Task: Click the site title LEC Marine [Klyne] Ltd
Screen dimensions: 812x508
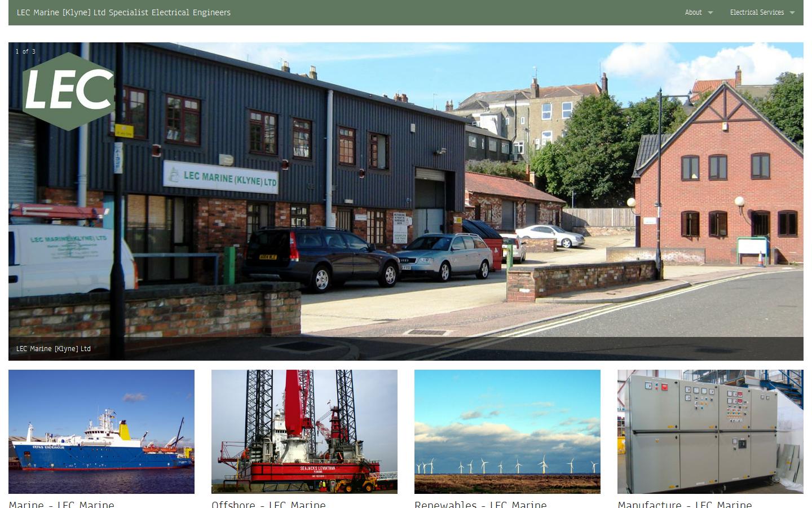Action: (123, 12)
